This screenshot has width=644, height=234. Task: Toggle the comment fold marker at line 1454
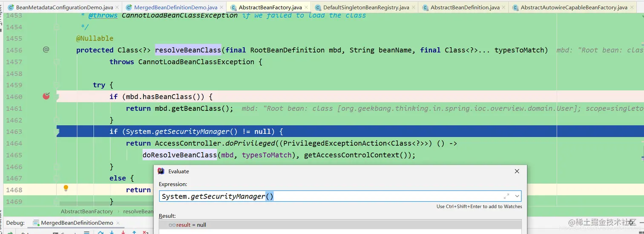click(x=57, y=27)
